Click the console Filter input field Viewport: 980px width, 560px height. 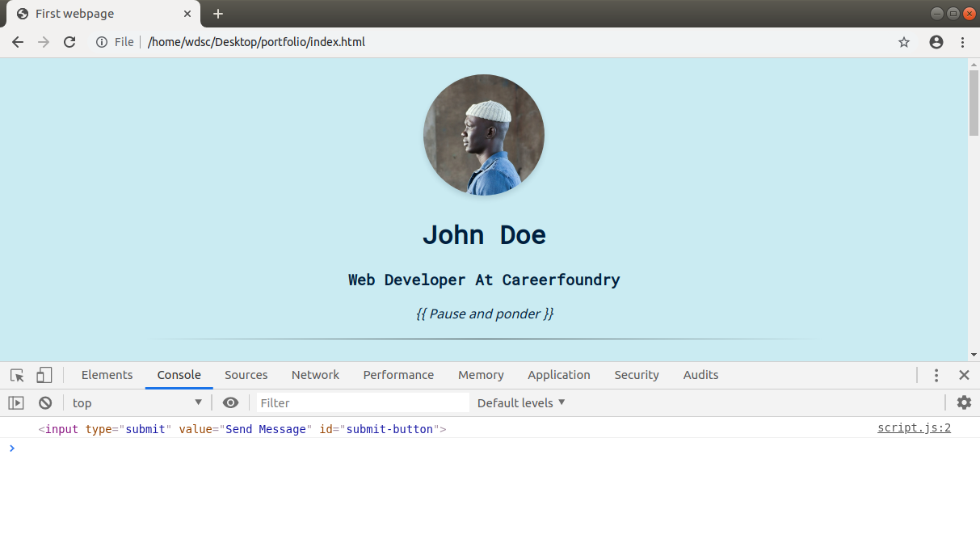point(362,402)
